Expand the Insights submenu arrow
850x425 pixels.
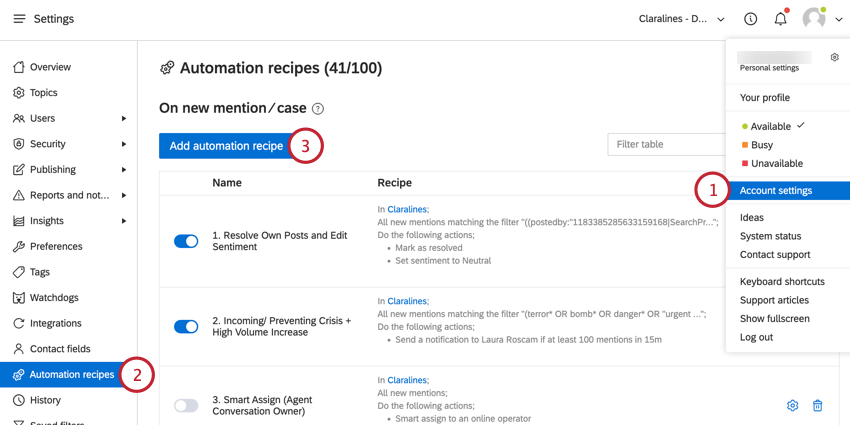124,221
